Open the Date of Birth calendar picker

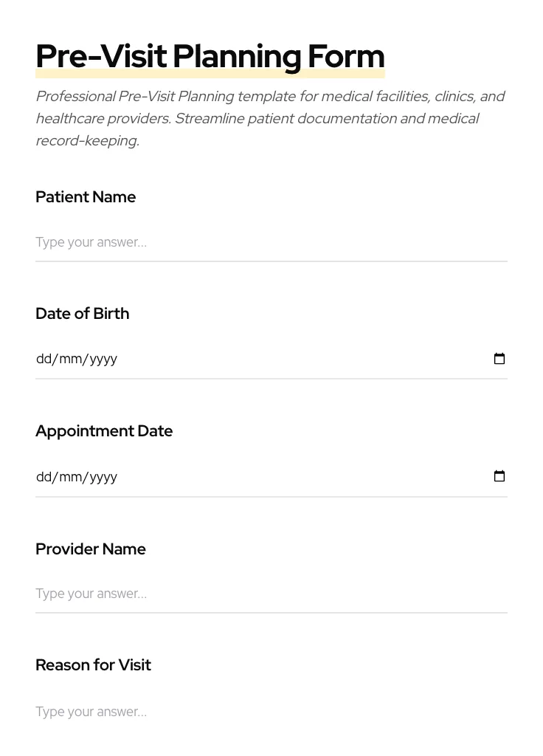pyautogui.click(x=499, y=359)
